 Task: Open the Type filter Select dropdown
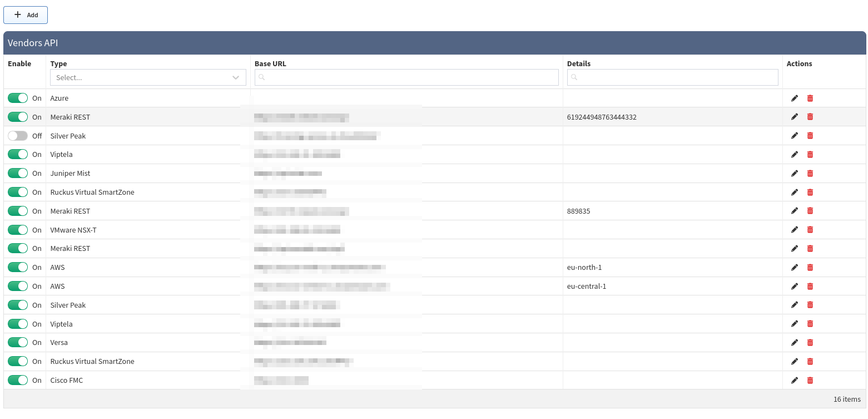[148, 77]
